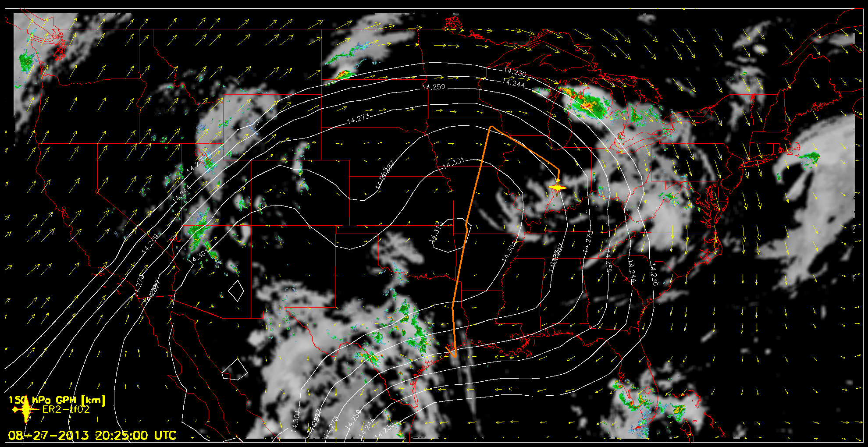Viewport: 868px width, 447px height.
Task: Click the 14.301 label beside the orange track
Action: point(453,163)
